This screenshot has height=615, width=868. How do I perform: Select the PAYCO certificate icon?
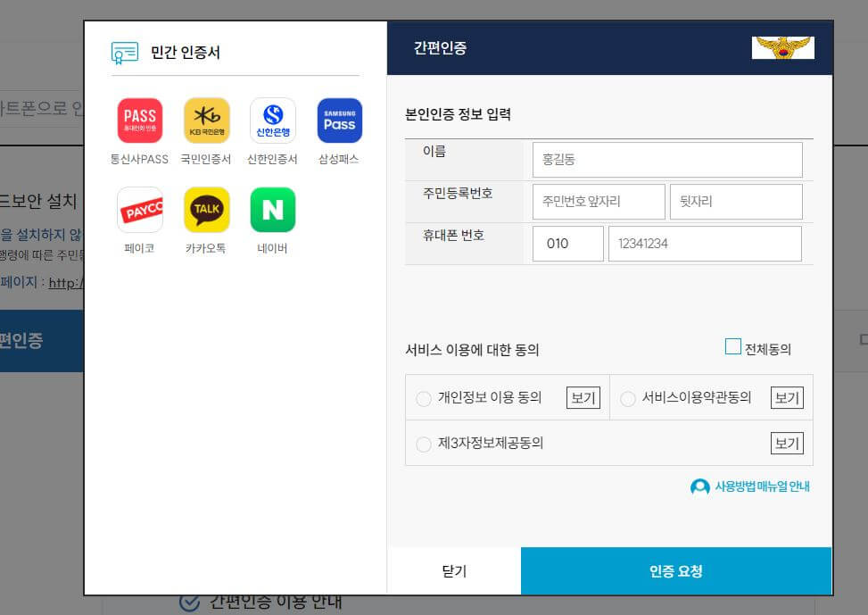tap(139, 210)
